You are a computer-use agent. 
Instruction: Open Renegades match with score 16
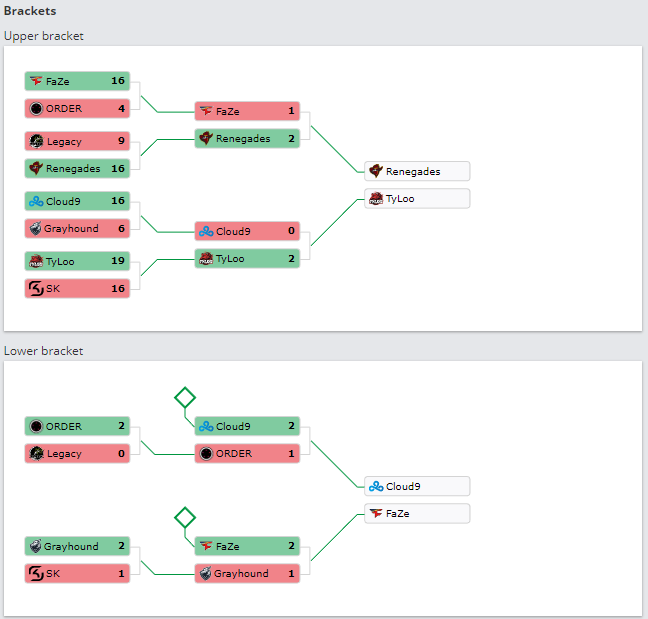[x=78, y=168]
